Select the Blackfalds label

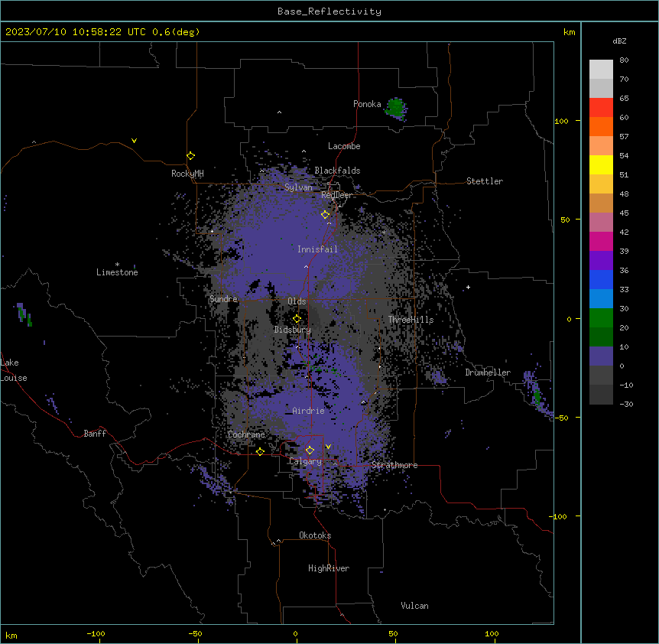(337, 171)
